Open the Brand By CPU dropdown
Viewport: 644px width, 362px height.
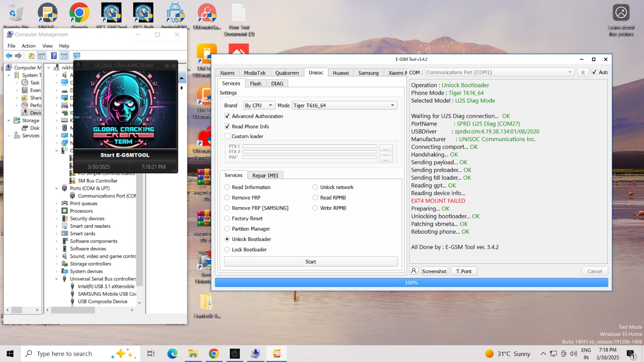[259, 105]
